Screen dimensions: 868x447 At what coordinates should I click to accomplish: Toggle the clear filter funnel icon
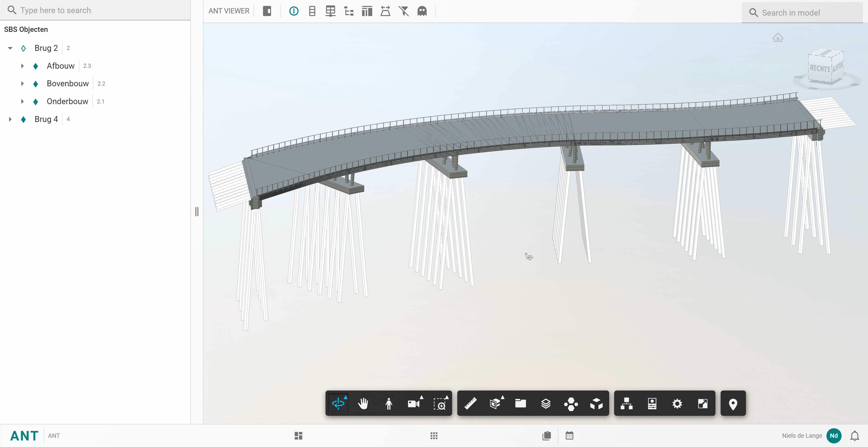403,11
